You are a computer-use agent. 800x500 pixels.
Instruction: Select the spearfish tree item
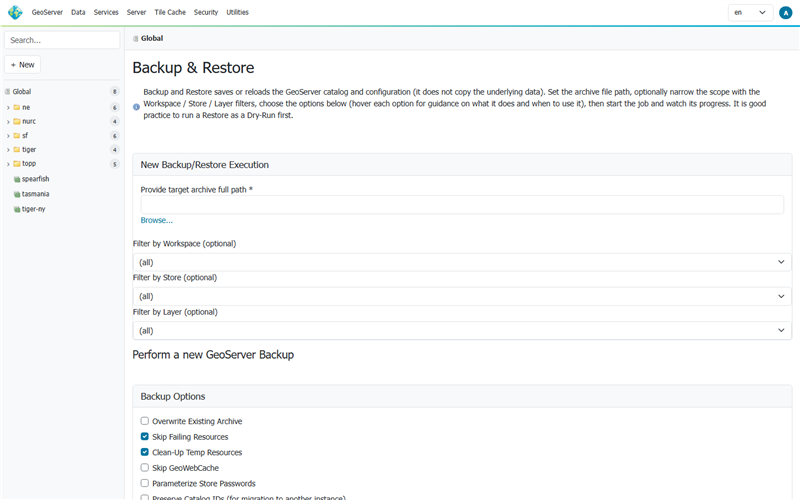pyautogui.click(x=36, y=179)
